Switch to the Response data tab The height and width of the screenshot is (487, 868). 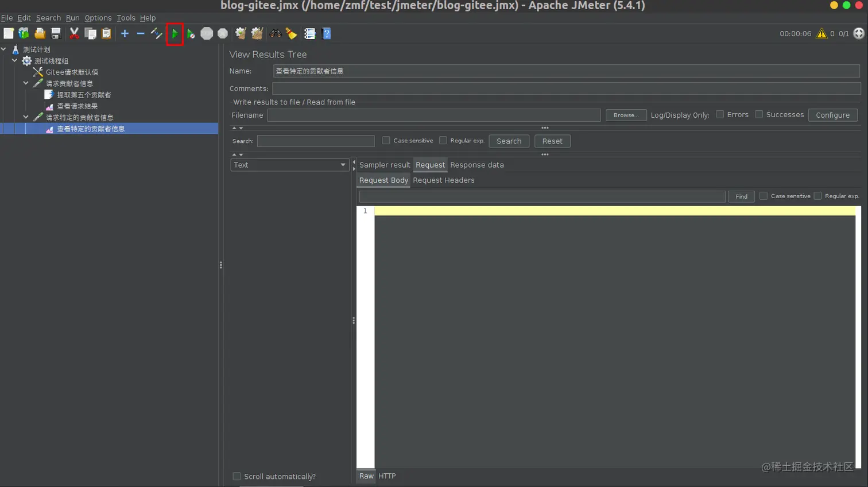(x=477, y=165)
